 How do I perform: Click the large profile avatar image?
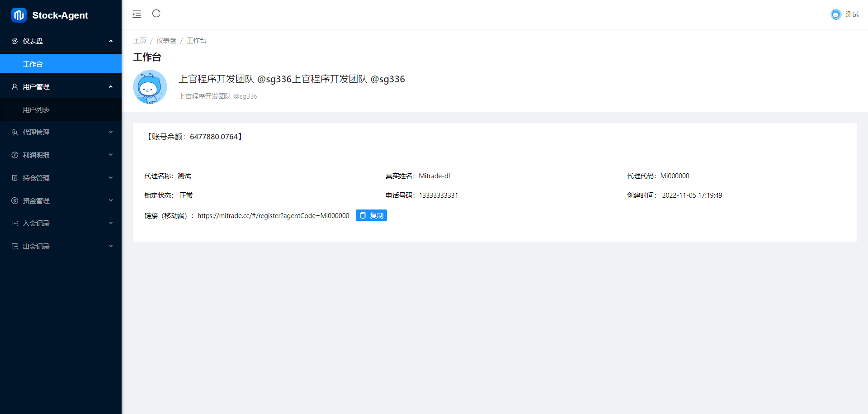(150, 87)
